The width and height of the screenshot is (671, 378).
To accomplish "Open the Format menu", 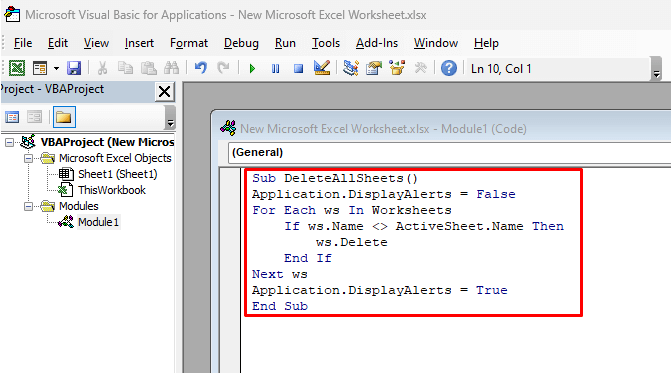I will [189, 43].
